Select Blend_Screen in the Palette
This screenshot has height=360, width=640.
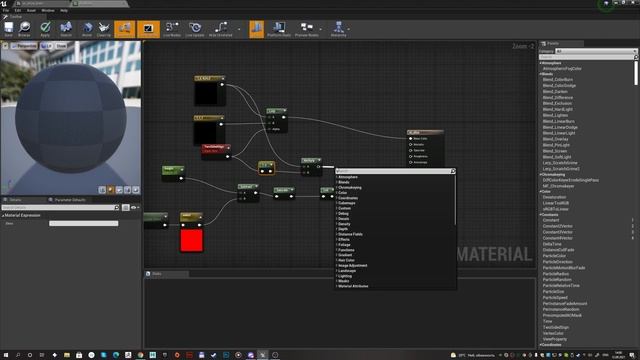coord(555,151)
